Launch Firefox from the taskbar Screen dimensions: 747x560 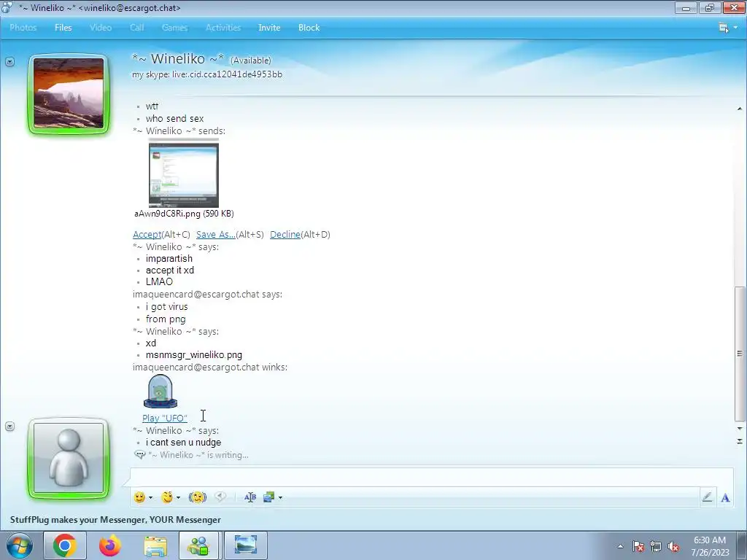pos(110,545)
